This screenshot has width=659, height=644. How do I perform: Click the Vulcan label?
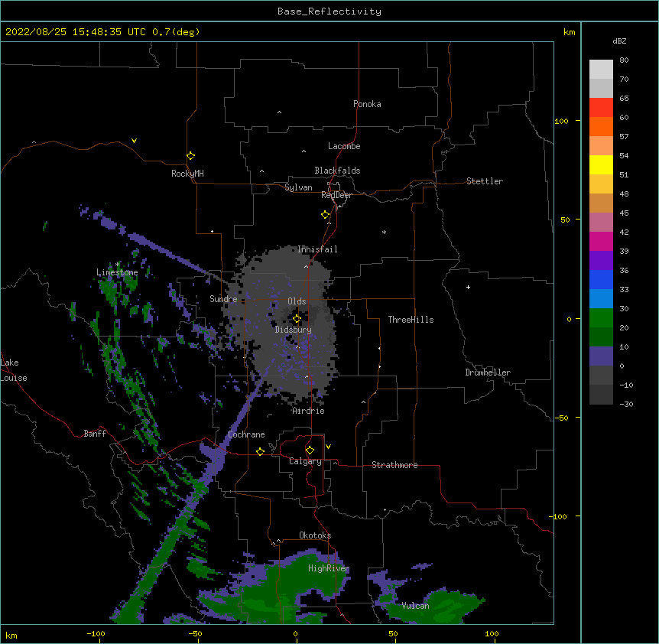tap(415, 606)
